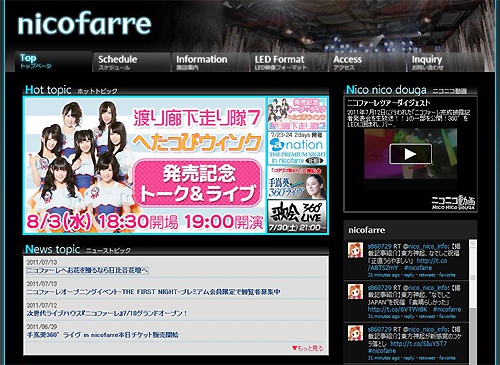Image resolution: width=500 pixels, height=365 pixels.
Task: Open the Access tab
Action: 367,62
